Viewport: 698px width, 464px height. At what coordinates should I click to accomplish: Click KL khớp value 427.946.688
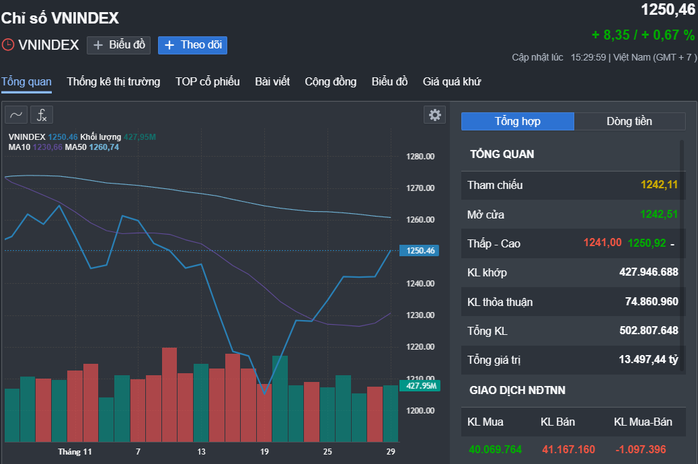[x=649, y=272]
